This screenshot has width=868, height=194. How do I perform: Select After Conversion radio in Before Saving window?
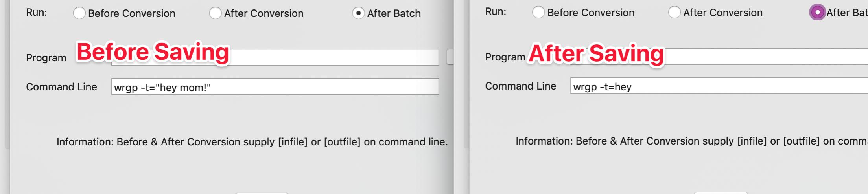click(215, 13)
